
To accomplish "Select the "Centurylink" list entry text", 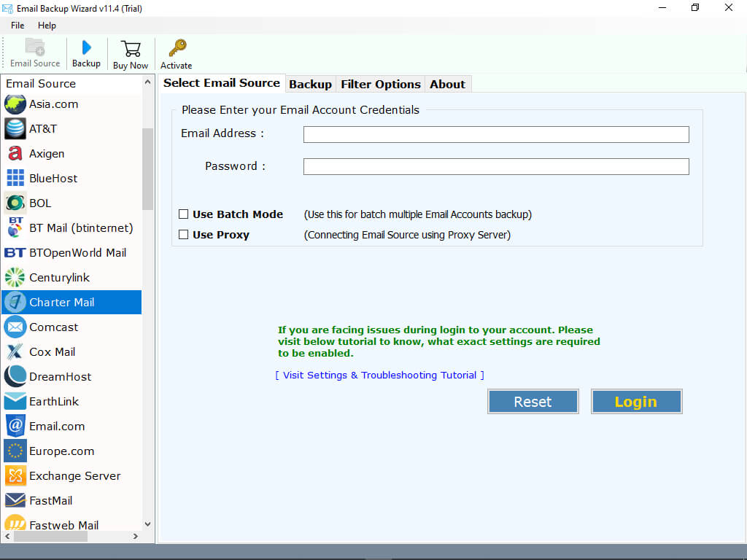I will 60,278.
